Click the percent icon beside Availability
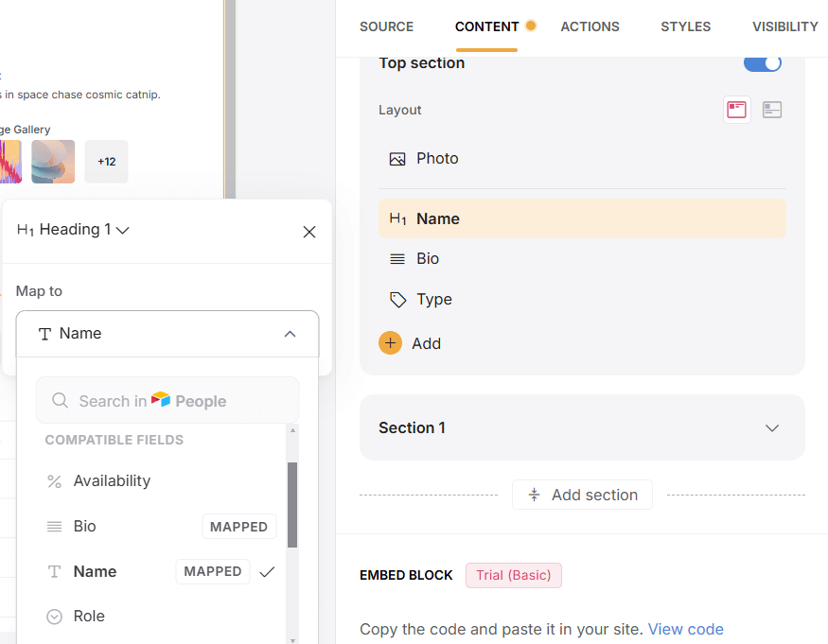The image size is (828, 644). point(55,480)
